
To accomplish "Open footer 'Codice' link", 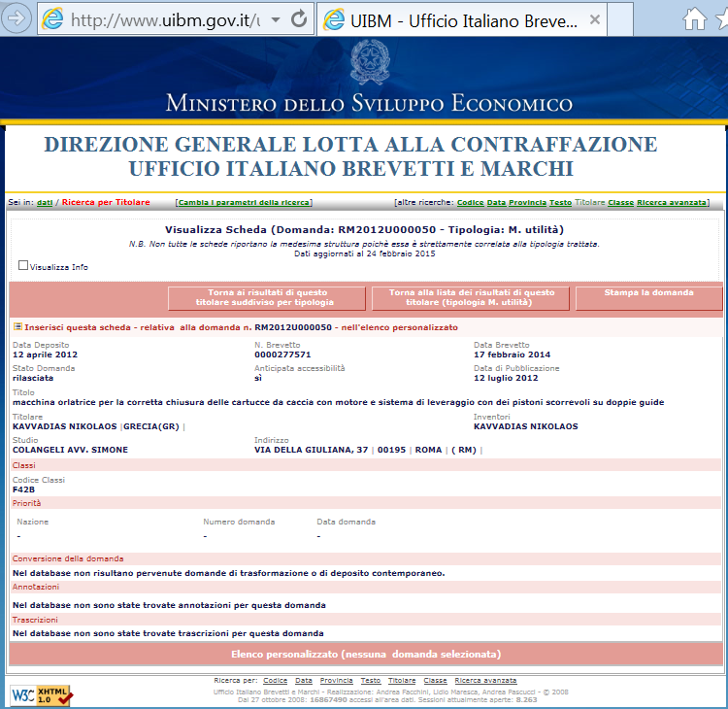I will pyautogui.click(x=276, y=681).
